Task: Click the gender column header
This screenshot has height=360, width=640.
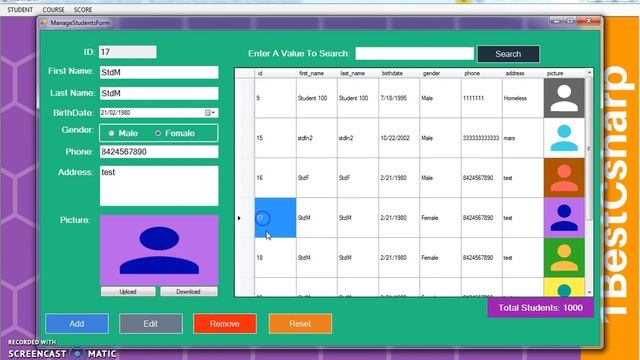Action: [x=440, y=73]
